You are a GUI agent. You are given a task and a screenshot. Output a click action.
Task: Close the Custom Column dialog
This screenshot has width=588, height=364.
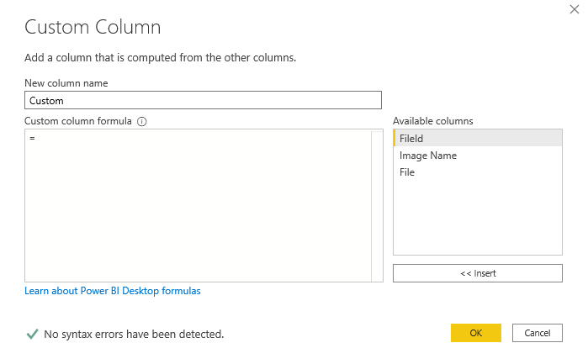click(x=574, y=9)
